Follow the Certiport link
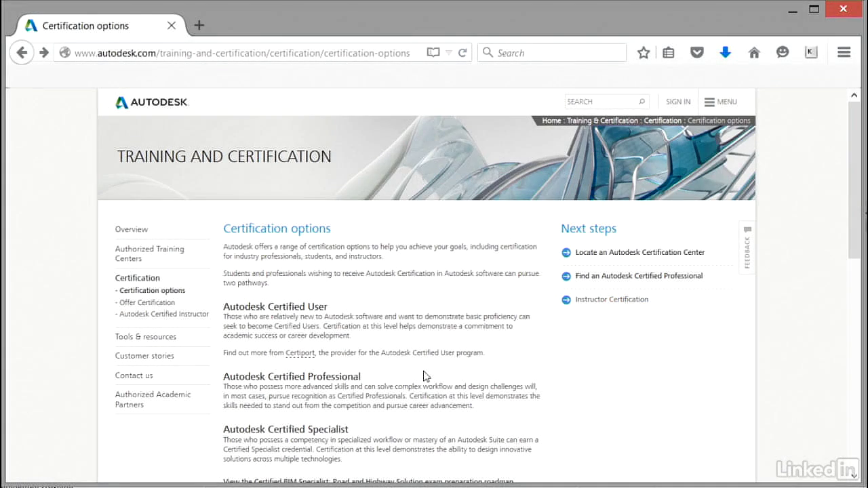 pos(300,352)
